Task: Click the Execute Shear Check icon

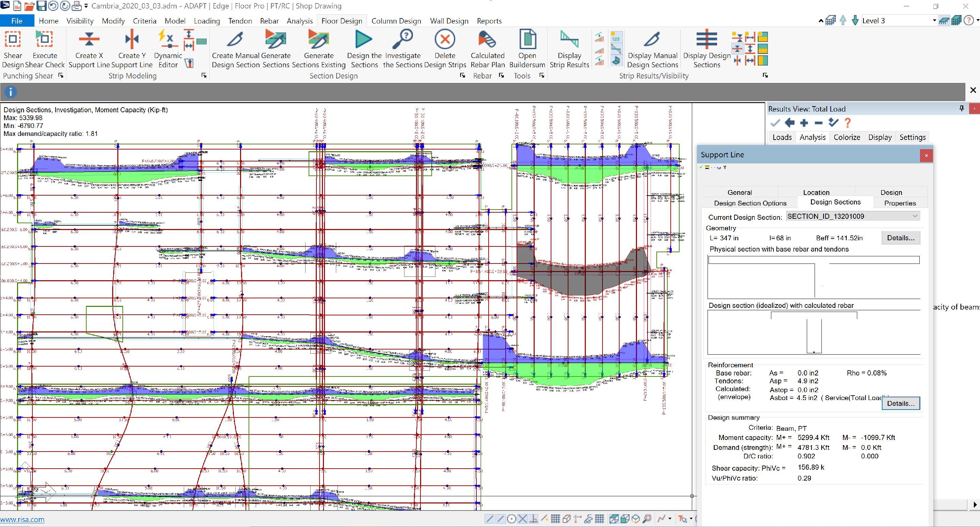Action: click(x=45, y=39)
